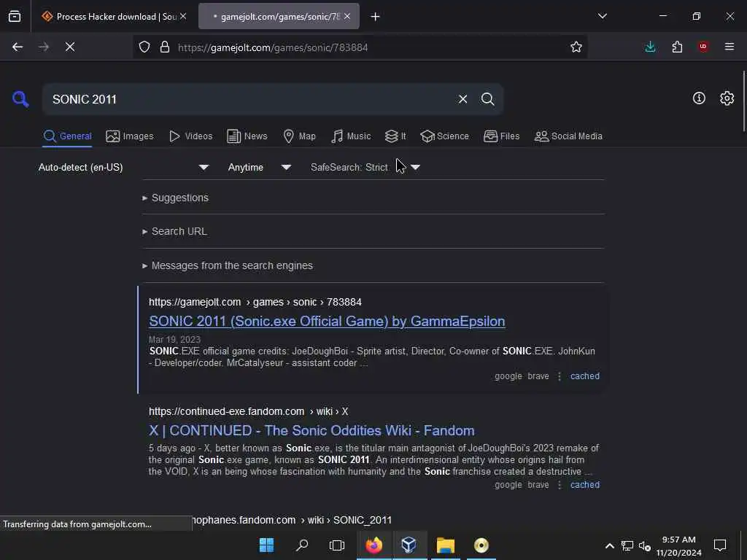Switch to Music search category

point(351,136)
